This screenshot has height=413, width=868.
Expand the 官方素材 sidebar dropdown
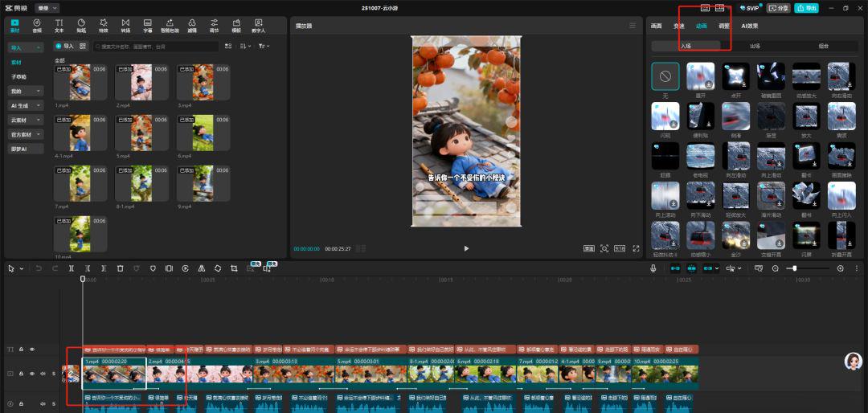click(26, 134)
